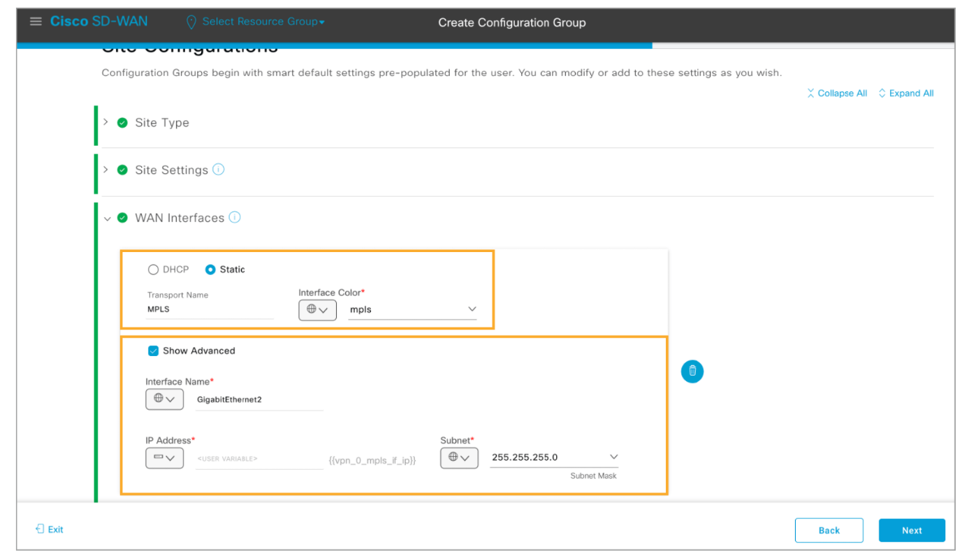
Task: Select the DHCP radio button
Action: click(154, 270)
